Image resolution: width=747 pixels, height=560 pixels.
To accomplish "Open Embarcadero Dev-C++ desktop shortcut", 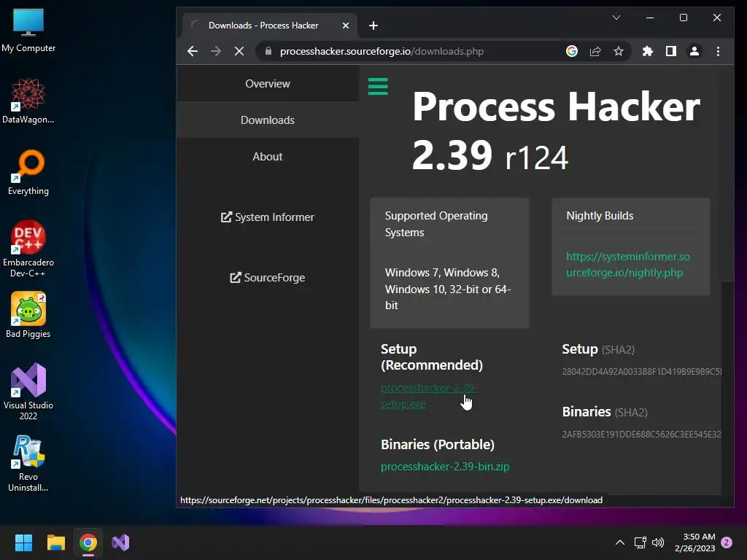I will tap(28, 249).
